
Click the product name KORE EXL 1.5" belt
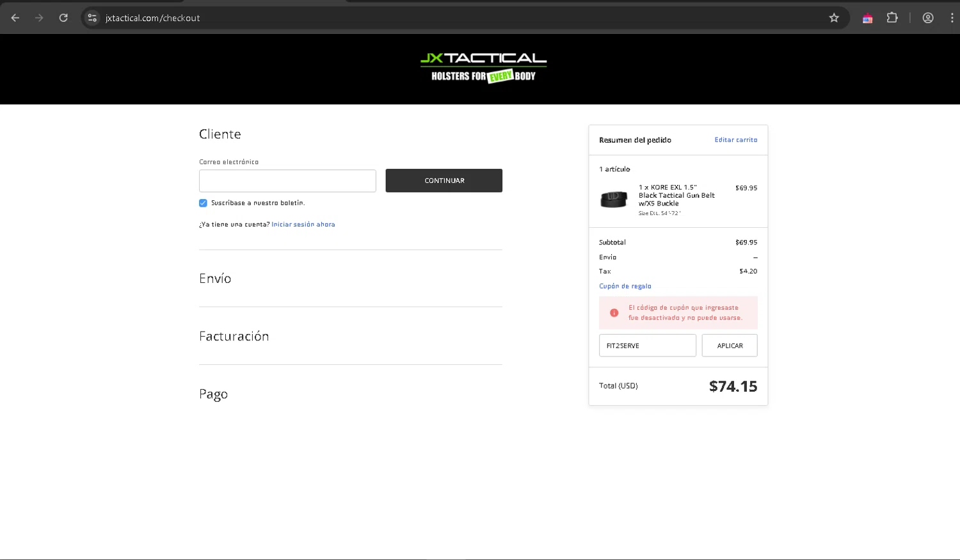[676, 195]
